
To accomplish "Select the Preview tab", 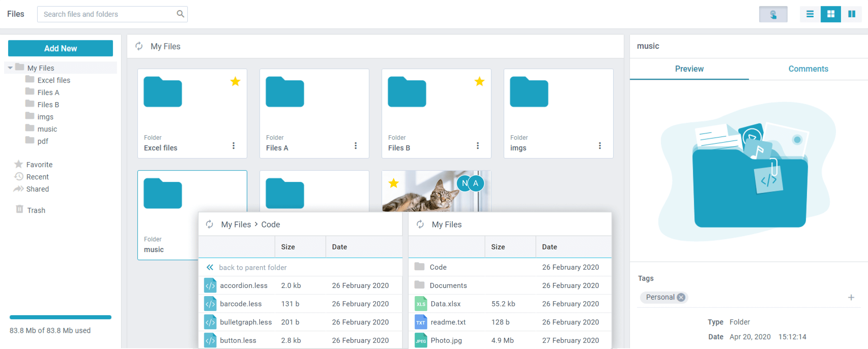I will pyautogui.click(x=689, y=69).
